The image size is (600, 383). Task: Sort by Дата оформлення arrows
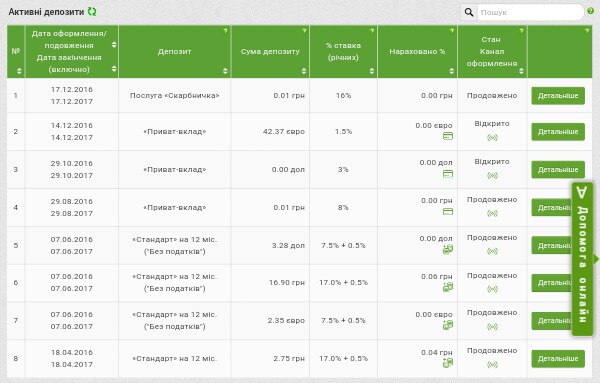tap(114, 45)
